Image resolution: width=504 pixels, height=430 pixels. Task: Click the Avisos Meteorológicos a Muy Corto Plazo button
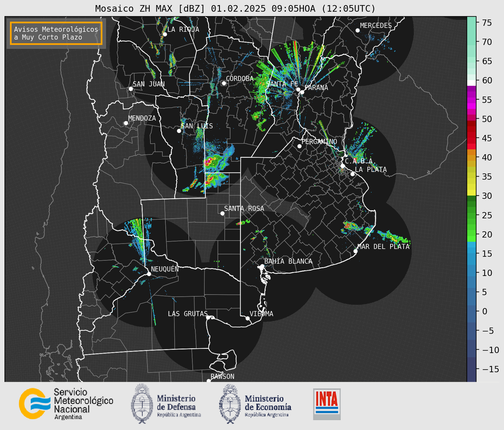(56, 33)
